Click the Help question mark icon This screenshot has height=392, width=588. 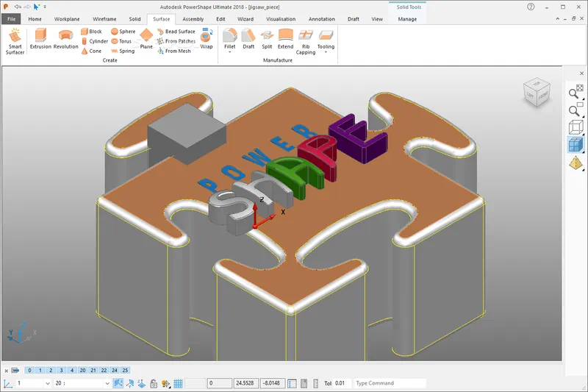531,7
